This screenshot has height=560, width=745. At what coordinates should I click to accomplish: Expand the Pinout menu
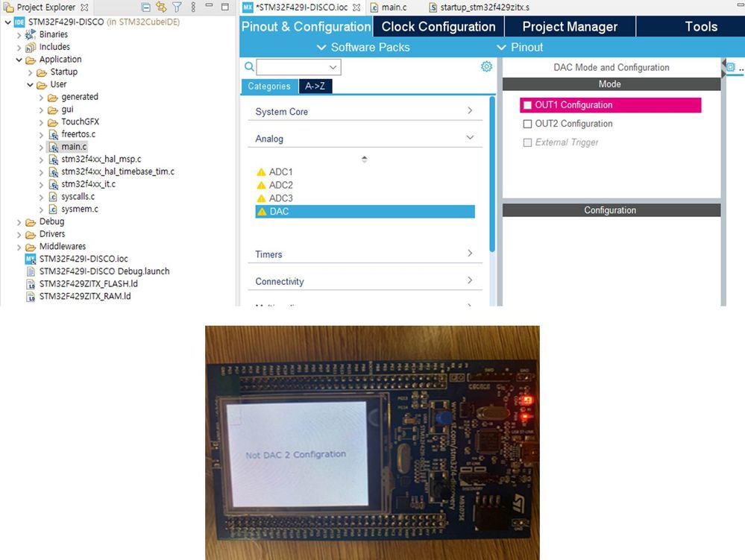[520, 48]
